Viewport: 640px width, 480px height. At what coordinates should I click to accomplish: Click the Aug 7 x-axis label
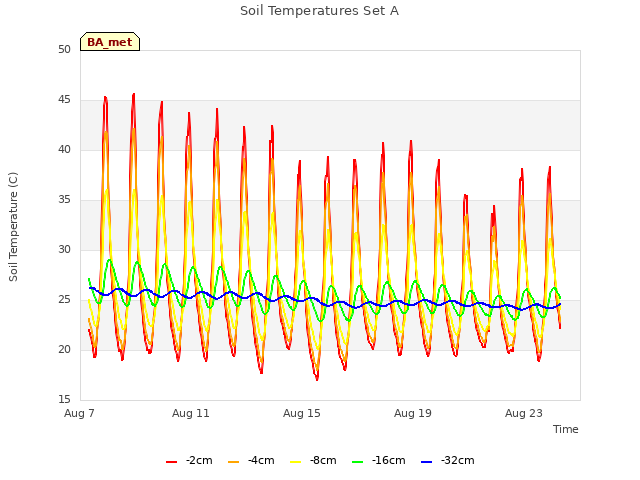click(x=79, y=413)
